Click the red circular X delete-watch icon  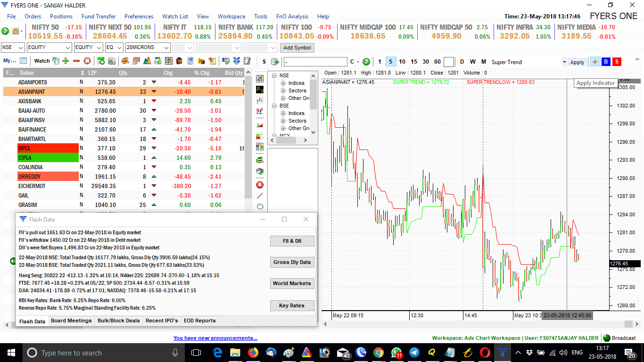coord(87,61)
